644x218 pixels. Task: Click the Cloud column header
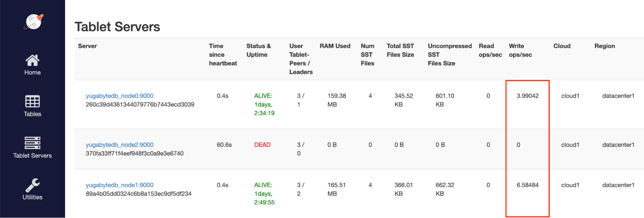coord(562,46)
